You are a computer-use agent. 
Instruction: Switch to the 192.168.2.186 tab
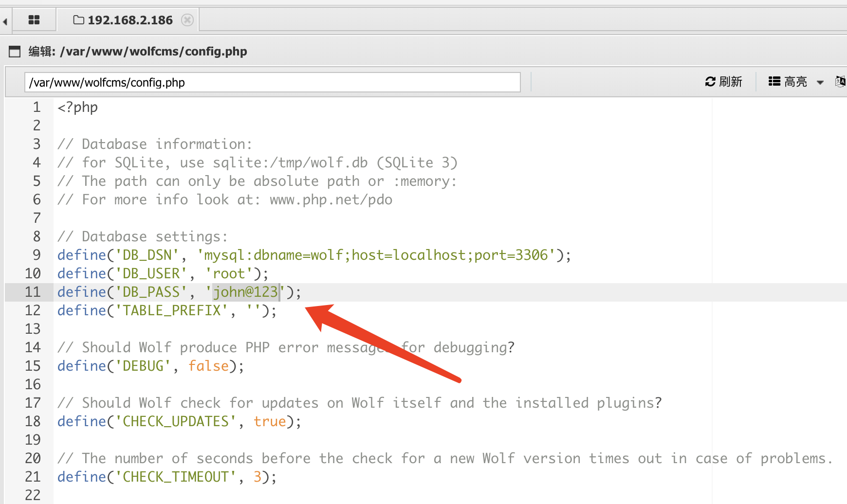pos(129,20)
